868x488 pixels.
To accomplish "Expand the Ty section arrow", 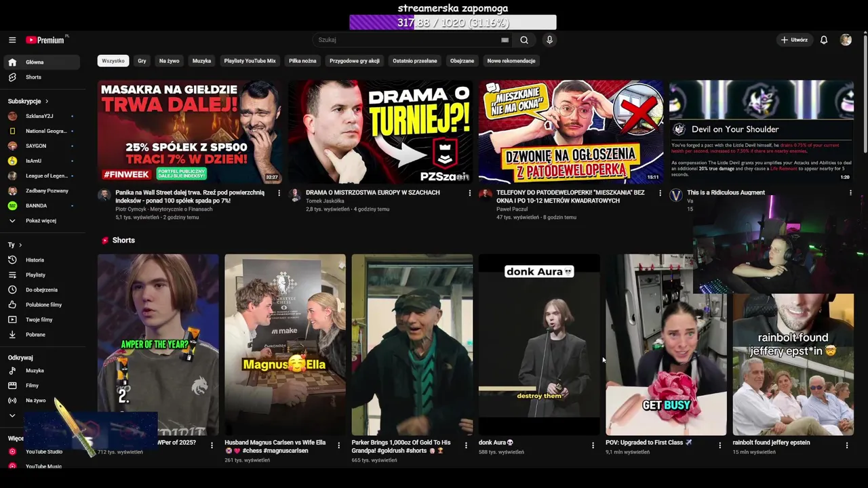I will click(20, 245).
